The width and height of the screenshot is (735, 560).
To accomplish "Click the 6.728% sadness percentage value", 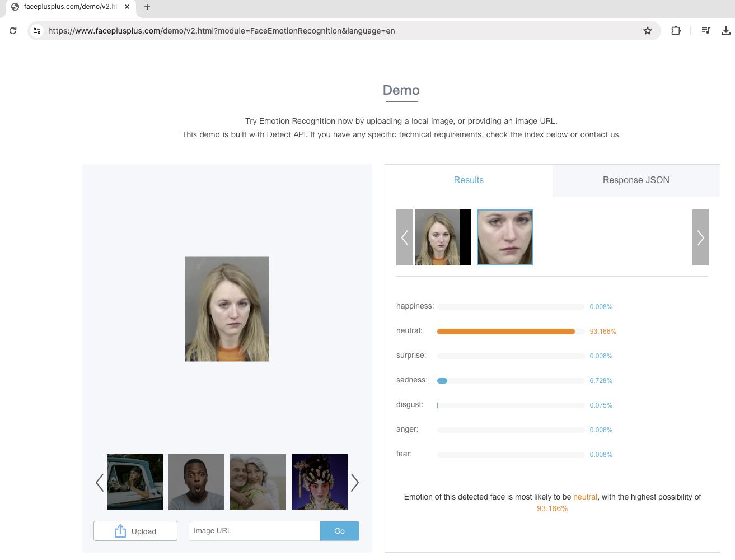I will (x=601, y=381).
